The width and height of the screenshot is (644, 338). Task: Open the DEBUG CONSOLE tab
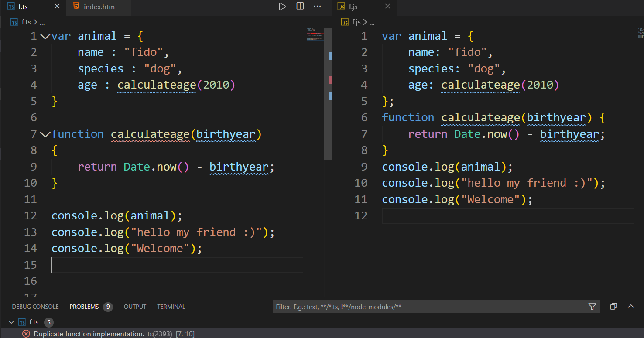(35, 307)
